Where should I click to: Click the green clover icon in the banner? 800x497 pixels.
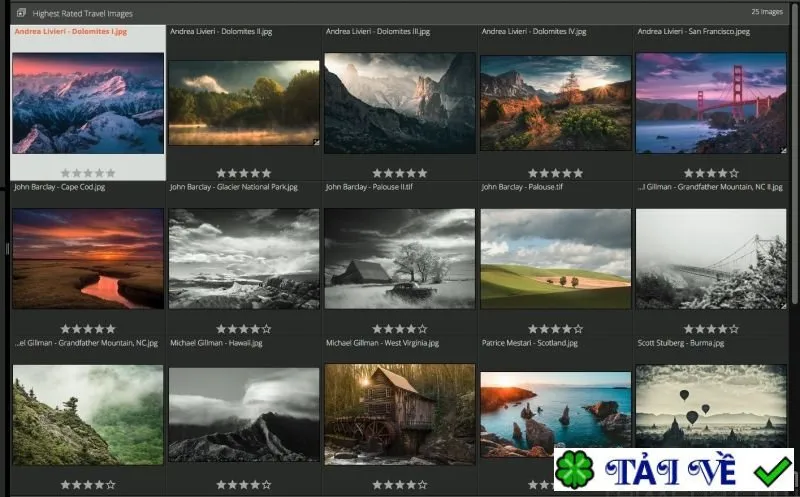tap(574, 470)
